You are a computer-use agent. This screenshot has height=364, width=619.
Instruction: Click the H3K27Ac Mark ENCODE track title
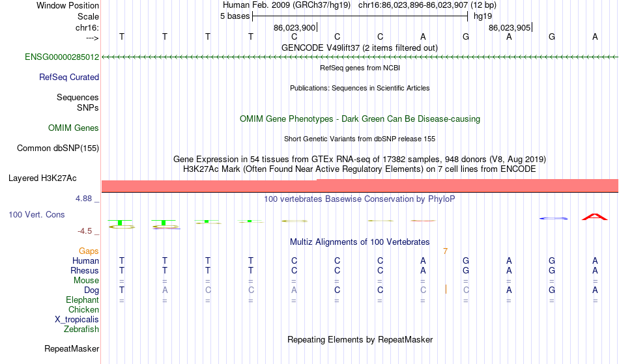click(x=360, y=169)
